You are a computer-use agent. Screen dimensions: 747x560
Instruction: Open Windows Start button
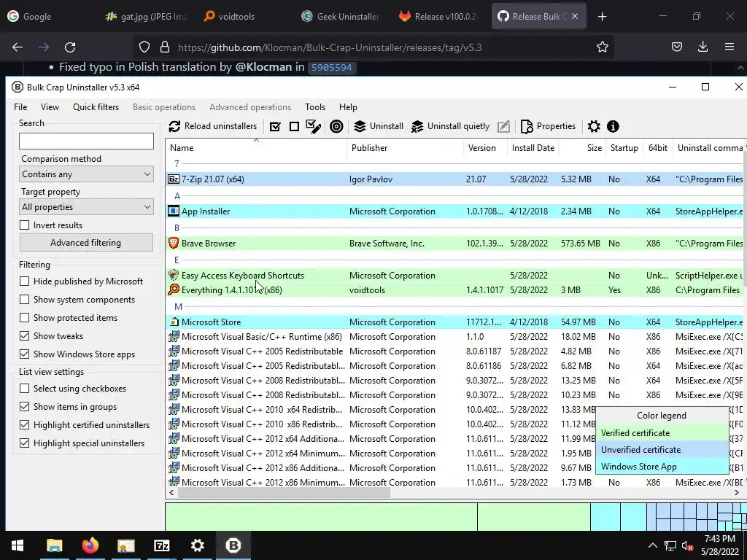pyautogui.click(x=18, y=545)
